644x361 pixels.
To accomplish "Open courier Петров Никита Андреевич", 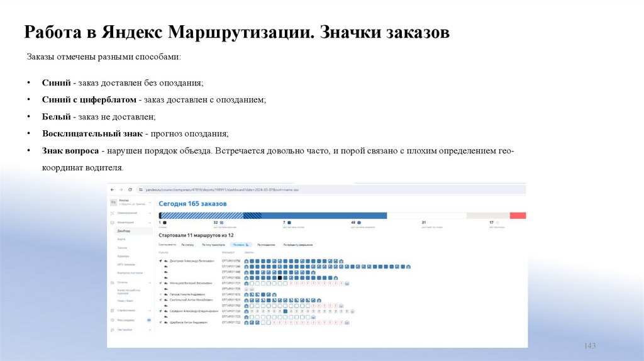I will [x=187, y=294].
